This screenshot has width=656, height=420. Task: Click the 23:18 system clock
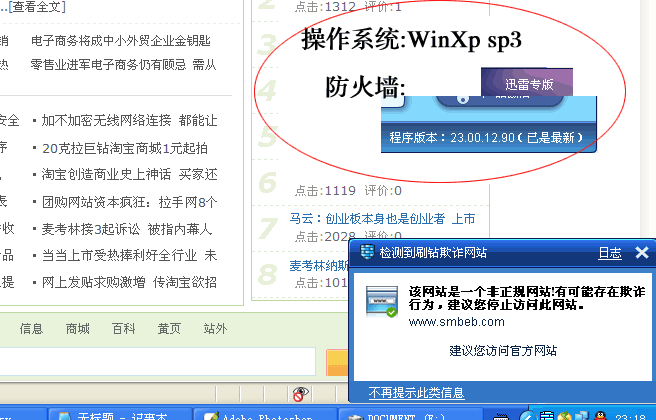[x=630, y=417]
